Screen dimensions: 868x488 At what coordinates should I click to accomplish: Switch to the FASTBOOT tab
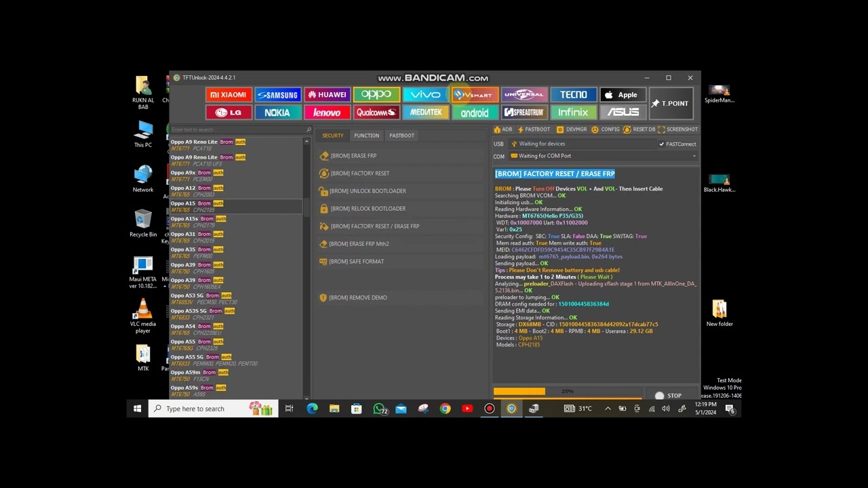(401, 136)
